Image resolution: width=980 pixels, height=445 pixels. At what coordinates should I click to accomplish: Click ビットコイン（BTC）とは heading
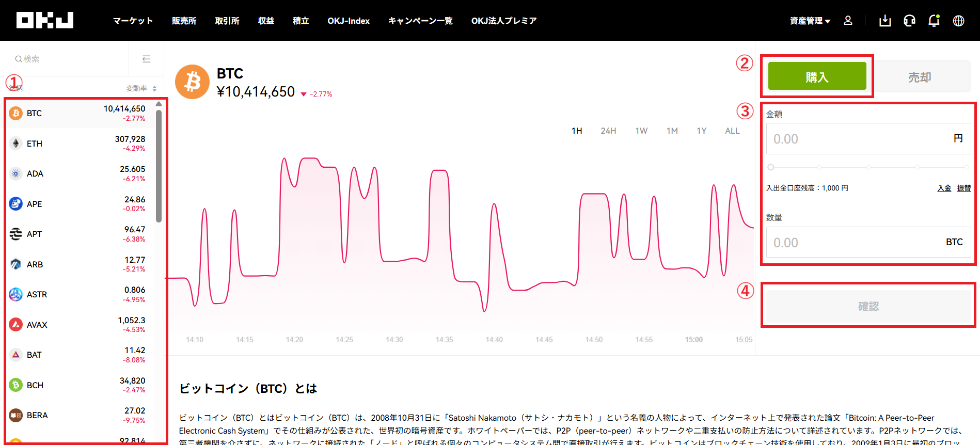tap(248, 388)
